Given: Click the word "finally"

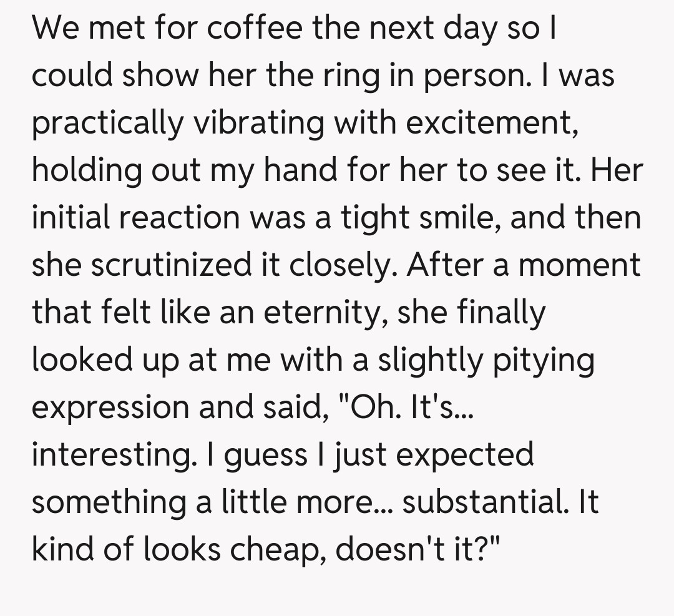Looking at the screenshot, I should (501, 313).
